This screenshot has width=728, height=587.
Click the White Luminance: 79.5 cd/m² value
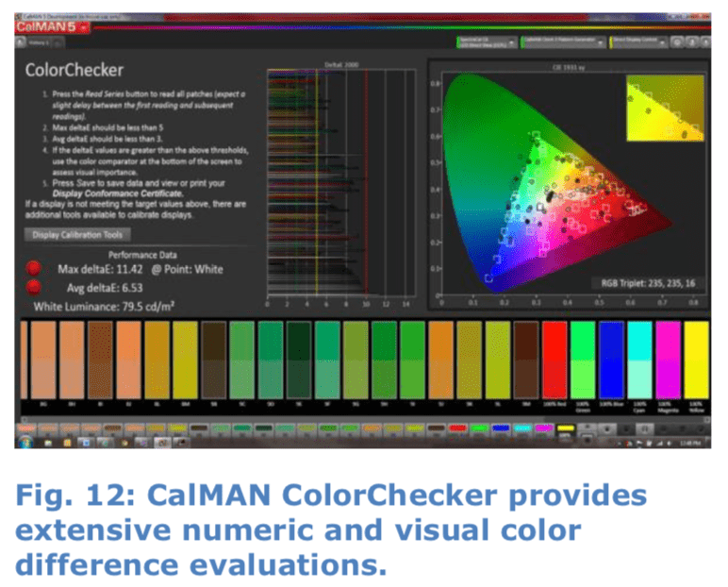tap(104, 307)
